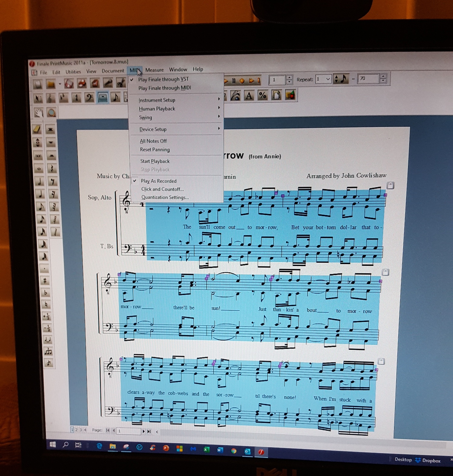Open Excel from the Windows taskbar
The image size is (453, 476).
(206, 450)
